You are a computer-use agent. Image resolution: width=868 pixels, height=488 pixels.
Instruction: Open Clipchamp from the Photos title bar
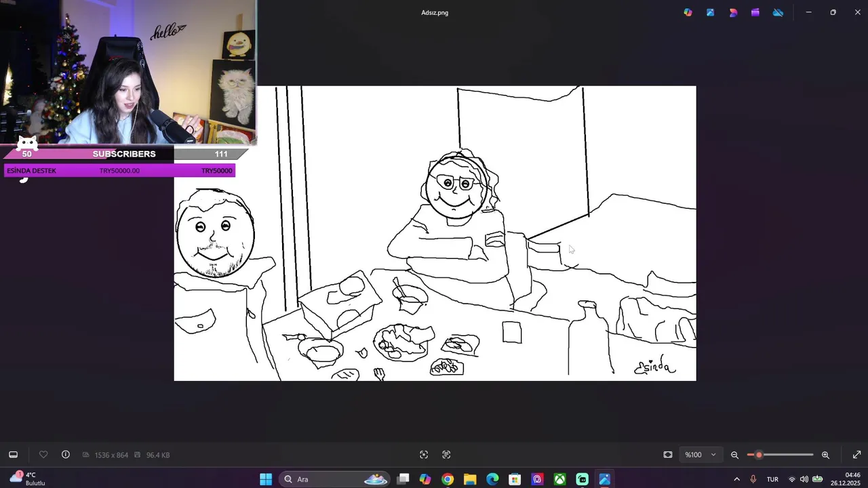(x=755, y=12)
